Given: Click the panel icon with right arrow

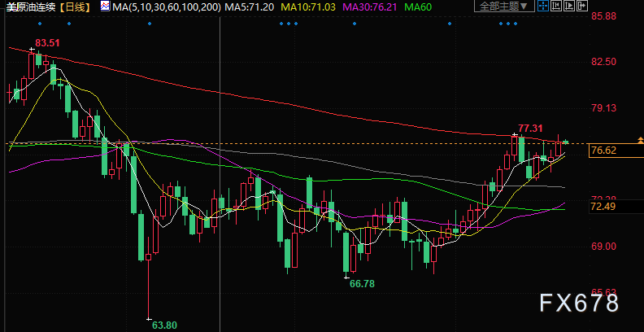Looking at the screenshot, I should tap(582, 6).
